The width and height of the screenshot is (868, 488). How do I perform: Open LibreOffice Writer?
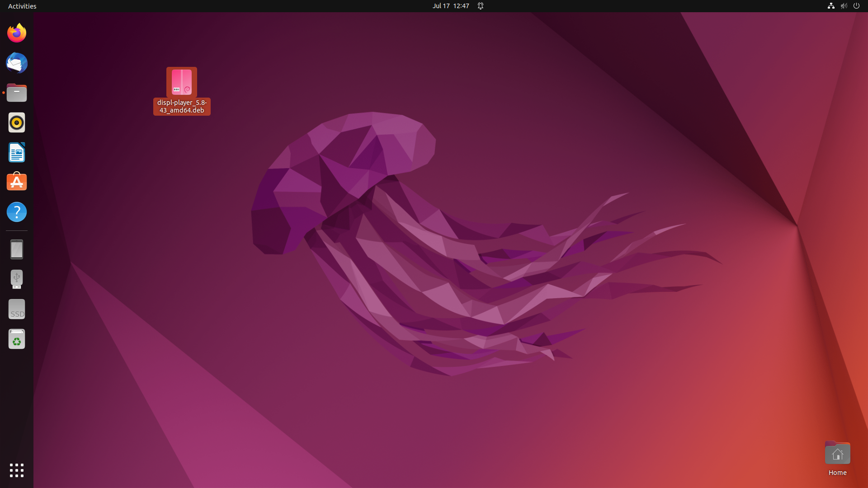click(17, 153)
